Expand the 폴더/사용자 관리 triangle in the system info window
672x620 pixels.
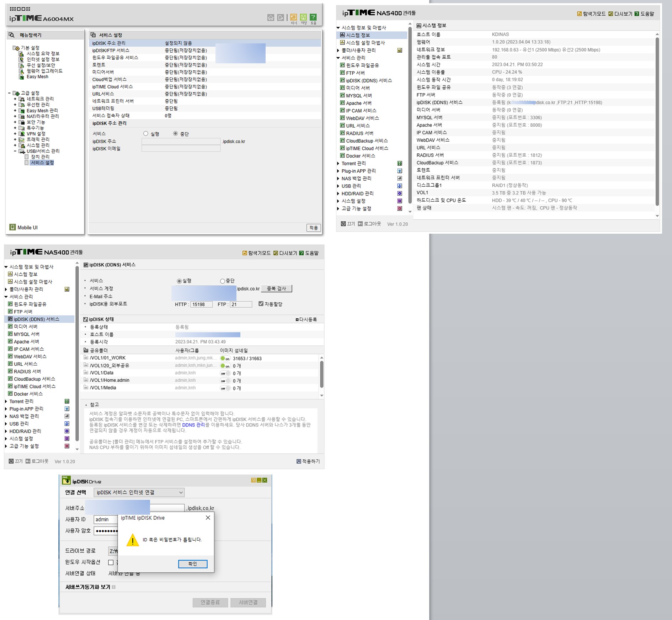pyautogui.click(x=338, y=51)
